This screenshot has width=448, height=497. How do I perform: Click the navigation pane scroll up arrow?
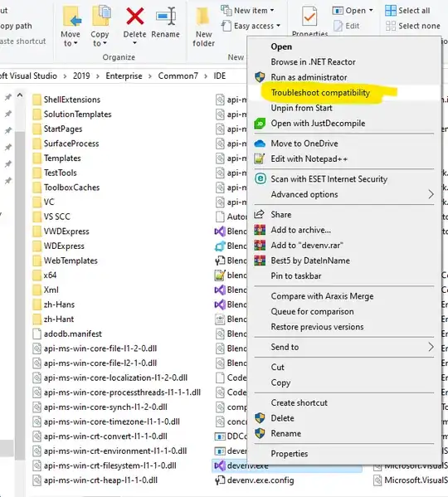[20, 95]
